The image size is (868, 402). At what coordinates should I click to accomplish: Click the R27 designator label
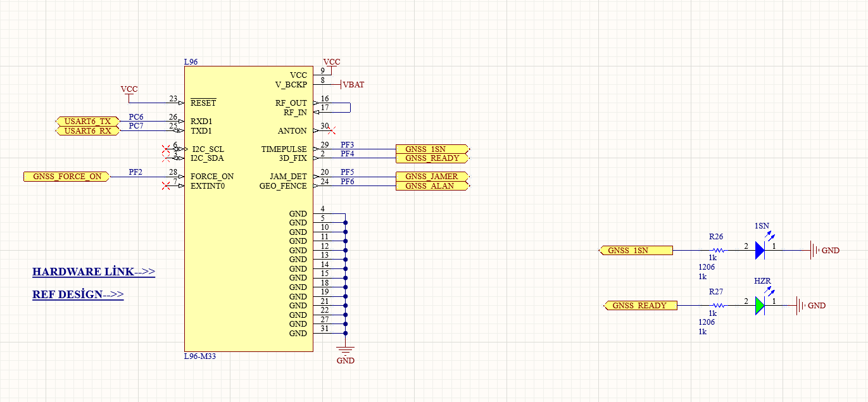click(x=716, y=292)
